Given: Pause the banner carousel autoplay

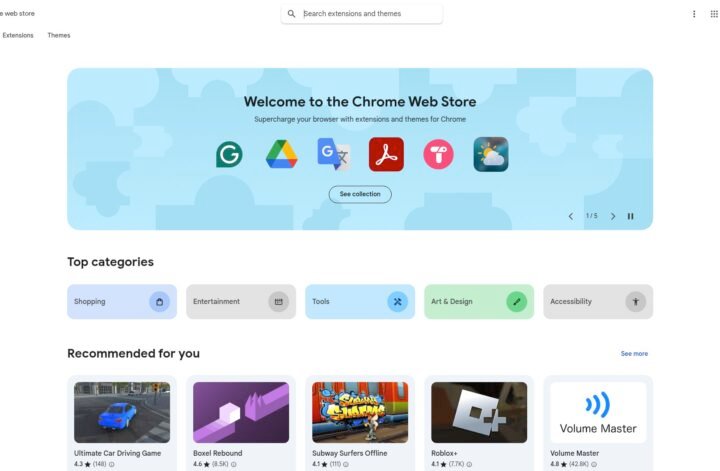Looking at the screenshot, I should coord(630,216).
